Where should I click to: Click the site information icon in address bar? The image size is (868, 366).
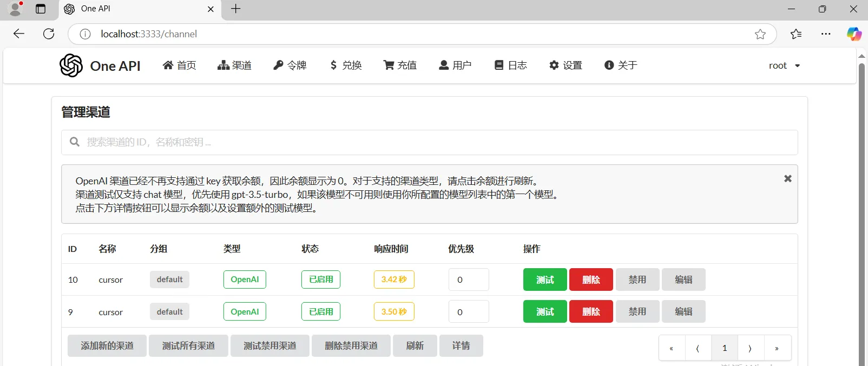pos(85,34)
